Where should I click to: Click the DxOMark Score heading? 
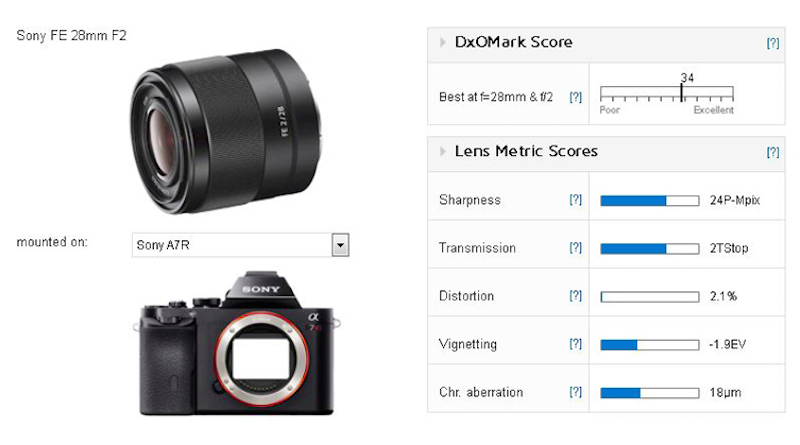[513, 42]
